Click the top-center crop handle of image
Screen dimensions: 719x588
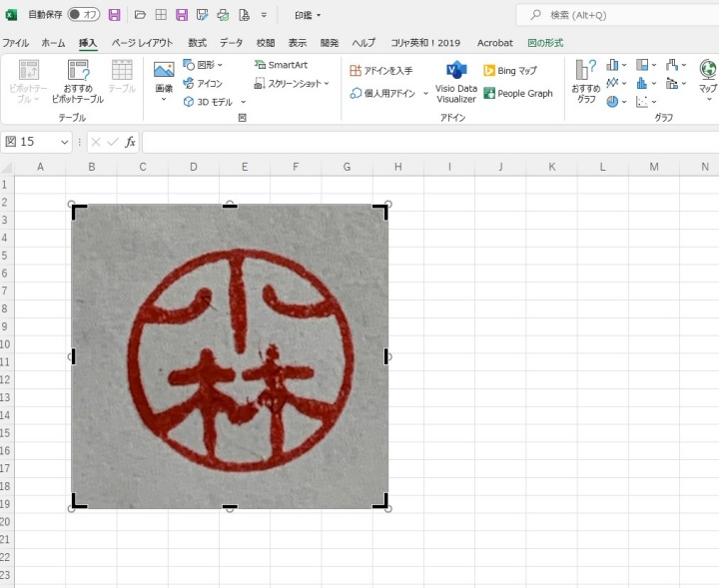230,206
